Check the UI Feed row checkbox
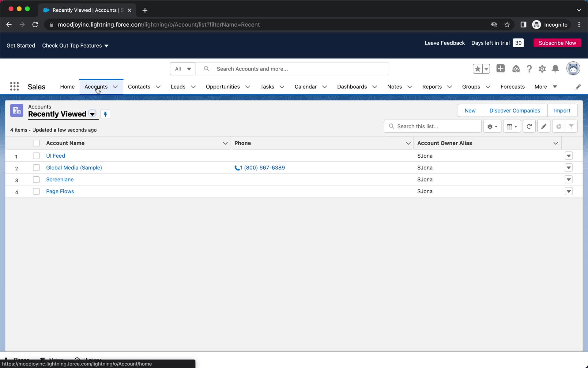Screen dimensions: 588x368 36,156
